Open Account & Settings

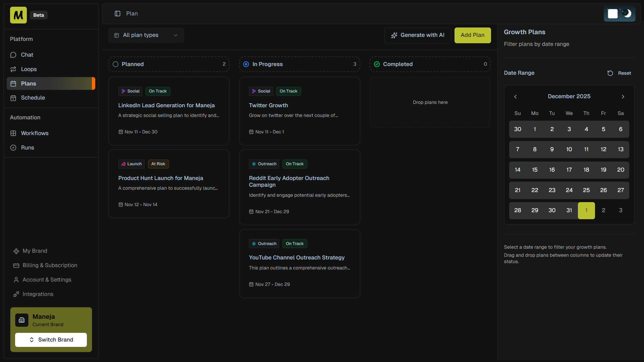[x=47, y=280]
